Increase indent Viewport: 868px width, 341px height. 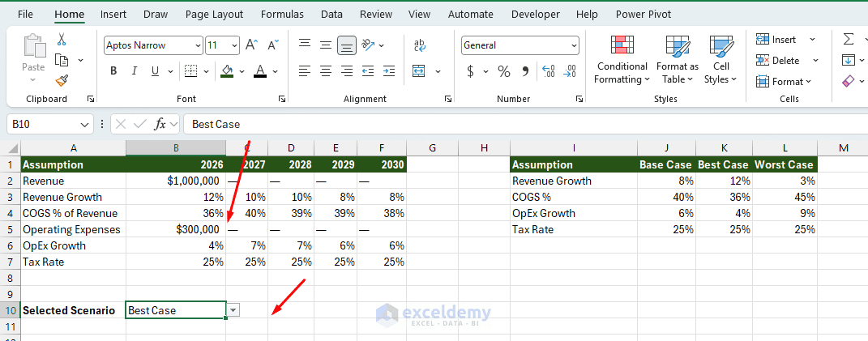[388, 70]
